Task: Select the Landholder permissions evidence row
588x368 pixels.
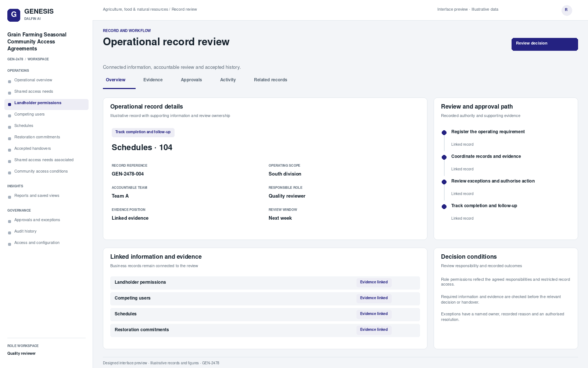Action: coord(265,283)
